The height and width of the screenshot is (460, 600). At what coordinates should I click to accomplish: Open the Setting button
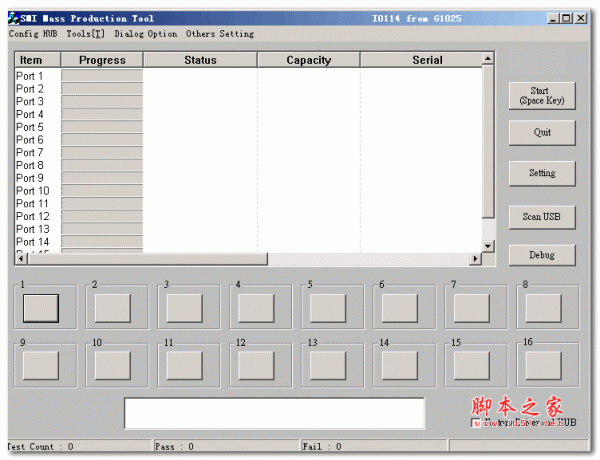point(542,173)
